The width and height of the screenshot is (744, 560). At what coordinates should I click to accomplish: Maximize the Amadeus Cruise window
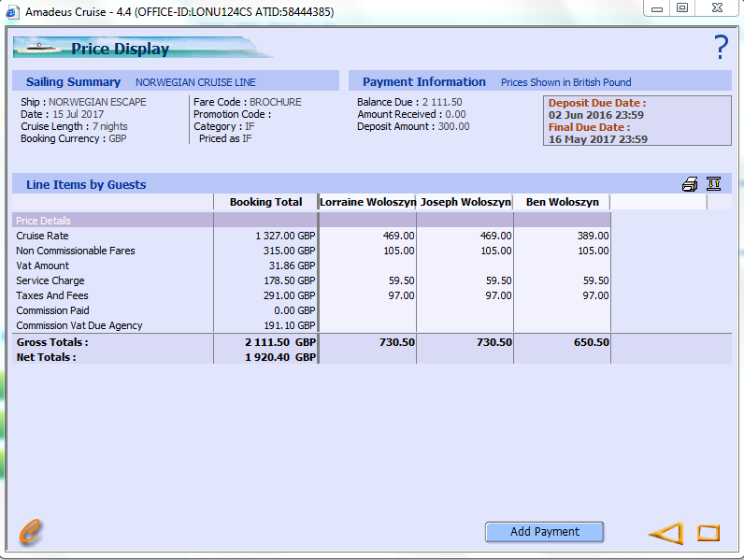click(x=681, y=8)
